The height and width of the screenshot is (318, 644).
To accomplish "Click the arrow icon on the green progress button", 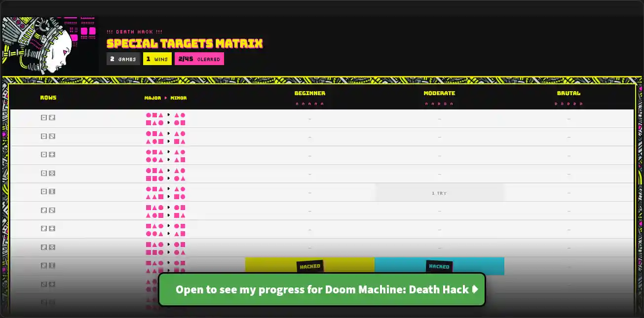I will (475, 289).
